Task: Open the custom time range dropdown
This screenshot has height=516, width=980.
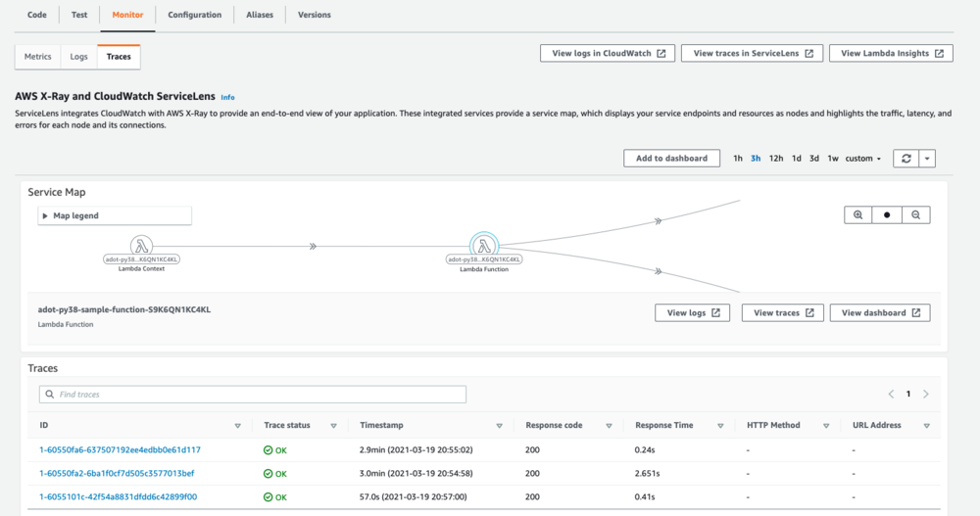Action: [x=863, y=159]
